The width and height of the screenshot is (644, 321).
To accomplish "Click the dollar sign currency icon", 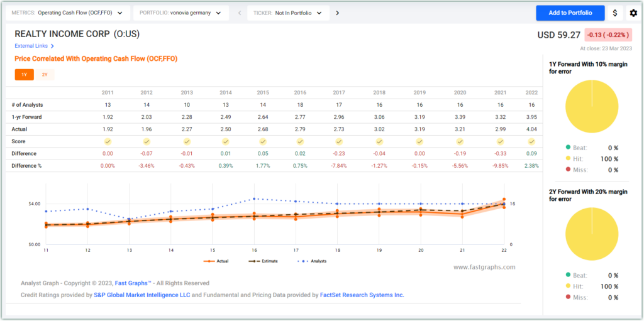I will [x=614, y=13].
